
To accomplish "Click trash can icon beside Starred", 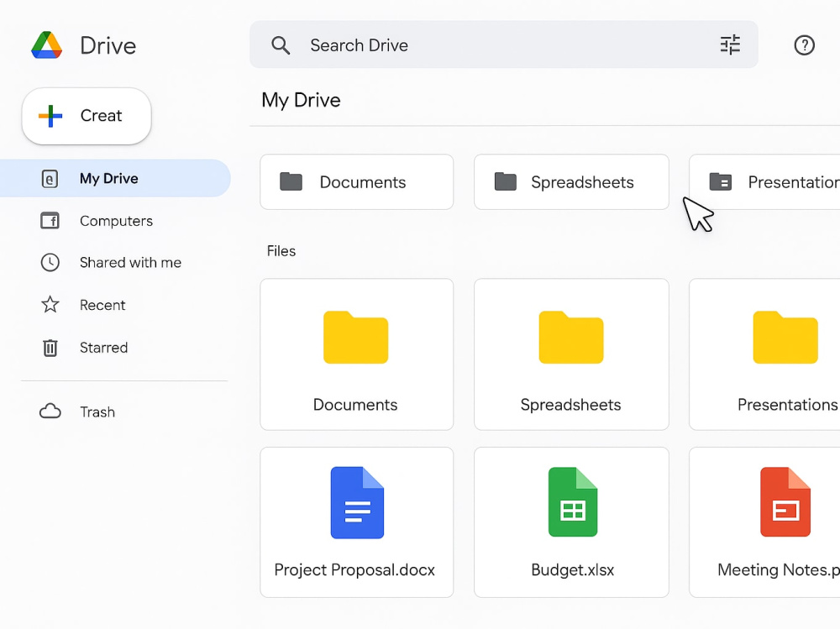I will pyautogui.click(x=50, y=348).
